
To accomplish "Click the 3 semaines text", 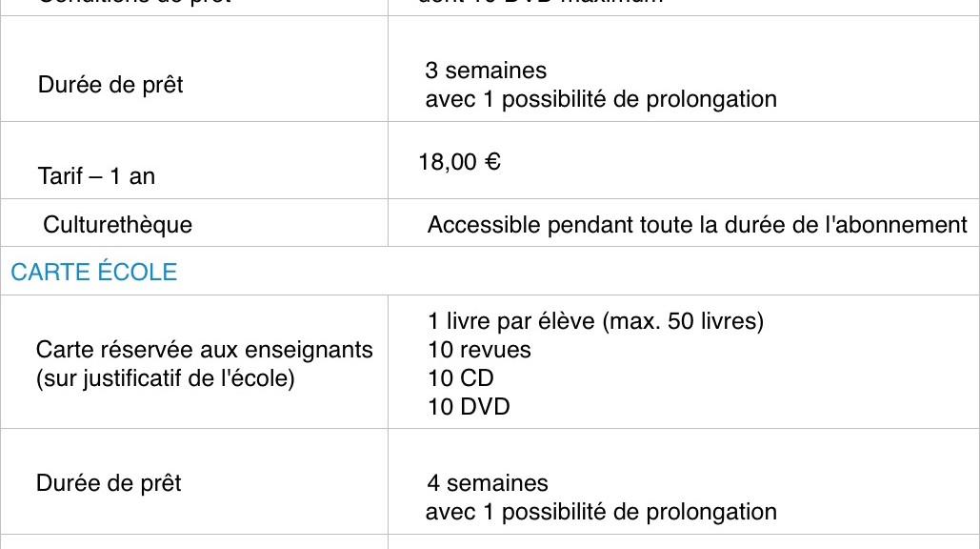I will coord(486,70).
